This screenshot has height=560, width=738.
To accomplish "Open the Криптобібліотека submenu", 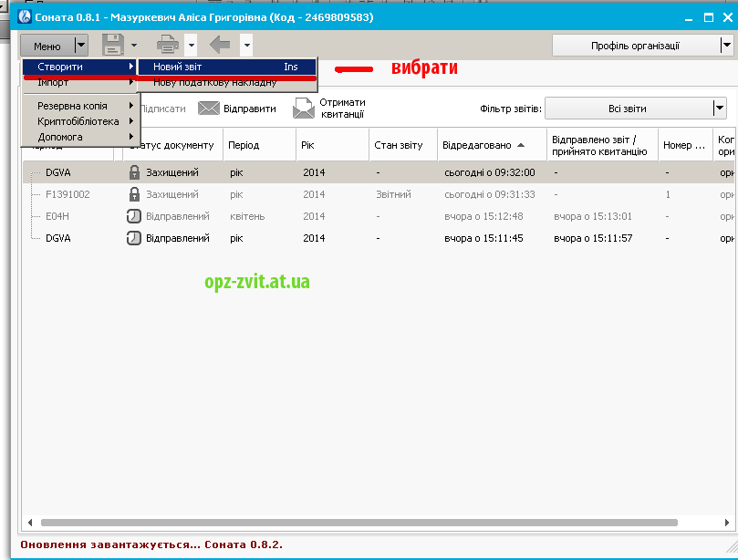I will coord(80,121).
